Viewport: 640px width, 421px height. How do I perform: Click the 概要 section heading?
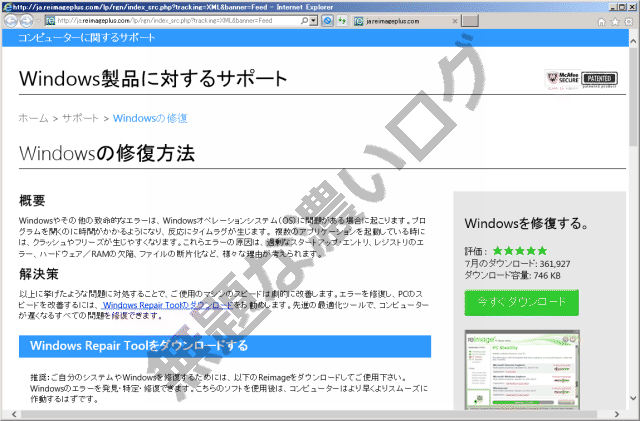coord(32,200)
